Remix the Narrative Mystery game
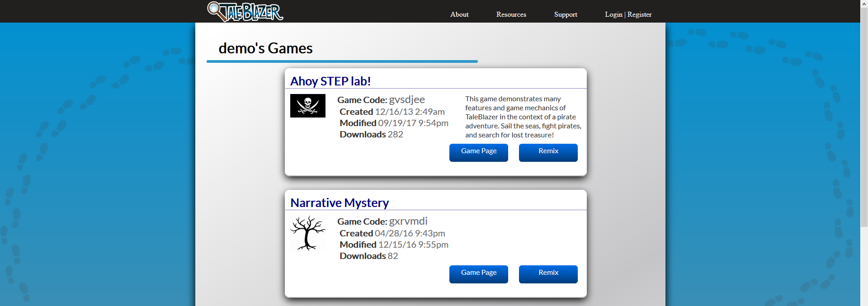The width and height of the screenshot is (868, 306). [x=548, y=274]
